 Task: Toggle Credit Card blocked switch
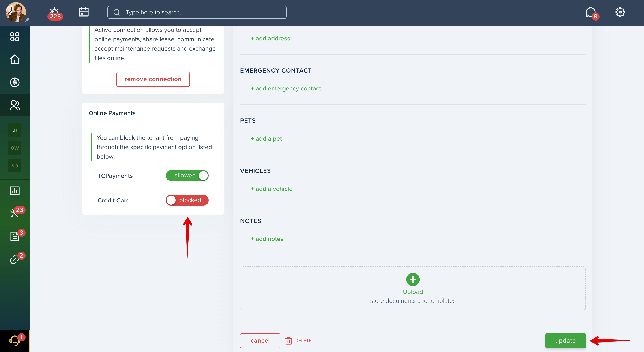187,200
